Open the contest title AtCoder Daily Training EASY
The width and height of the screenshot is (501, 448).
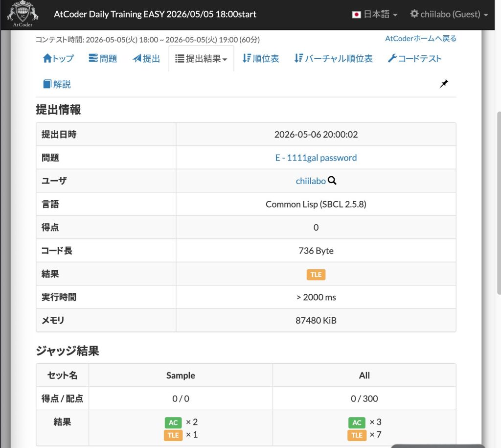155,14
